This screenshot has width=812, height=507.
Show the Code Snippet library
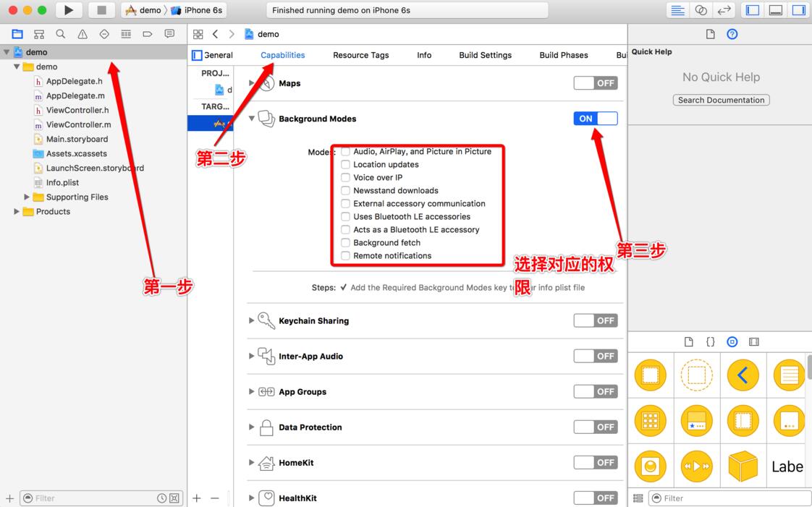point(711,341)
